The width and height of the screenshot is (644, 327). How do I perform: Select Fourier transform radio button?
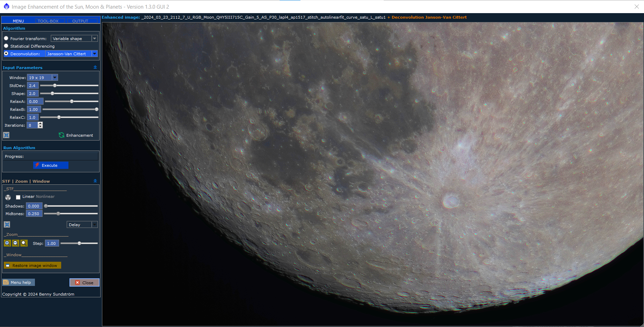(x=6, y=38)
